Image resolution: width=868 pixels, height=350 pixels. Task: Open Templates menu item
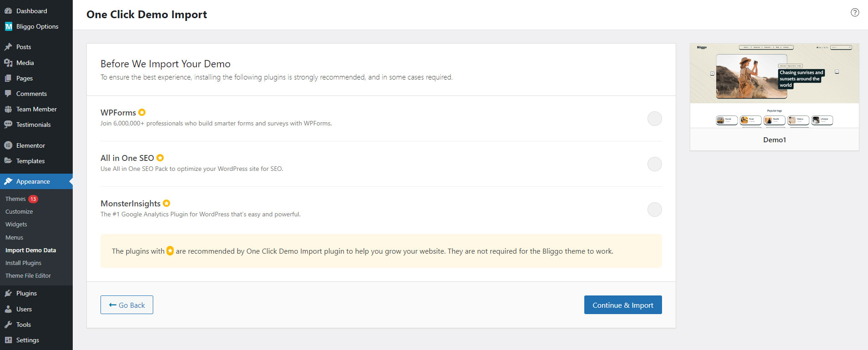(x=36, y=161)
